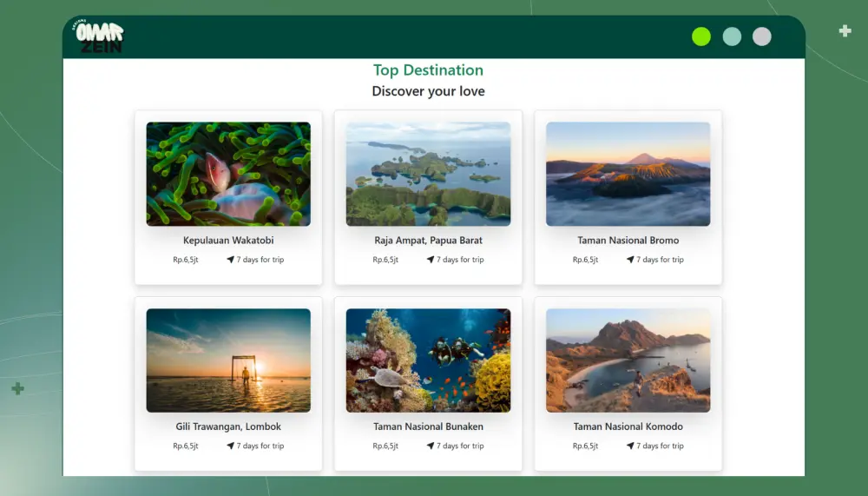The width and height of the screenshot is (868, 496).
Task: Click the location arrow icon under Kepulauan Wakatobi
Action: click(x=230, y=260)
